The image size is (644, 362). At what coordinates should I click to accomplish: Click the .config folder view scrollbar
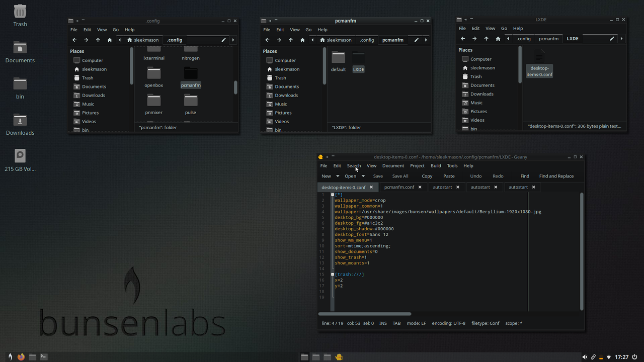click(235, 87)
